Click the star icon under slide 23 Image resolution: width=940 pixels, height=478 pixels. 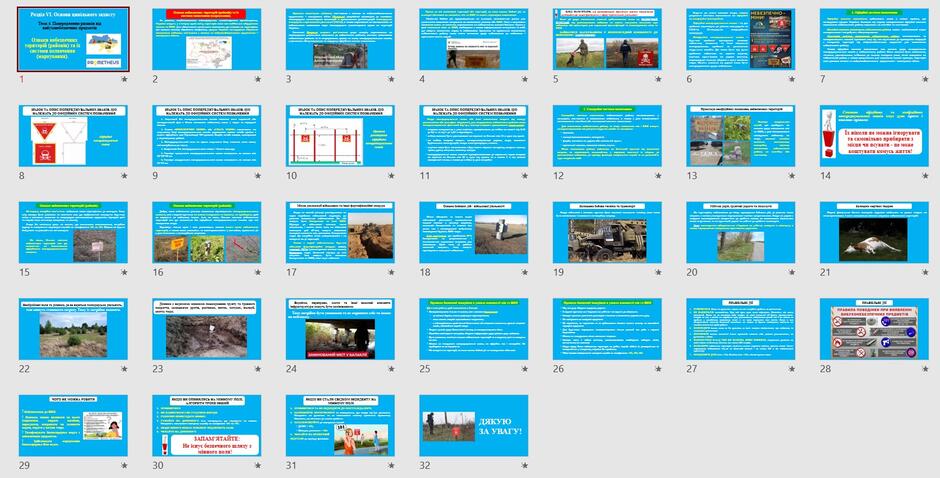[258, 369]
